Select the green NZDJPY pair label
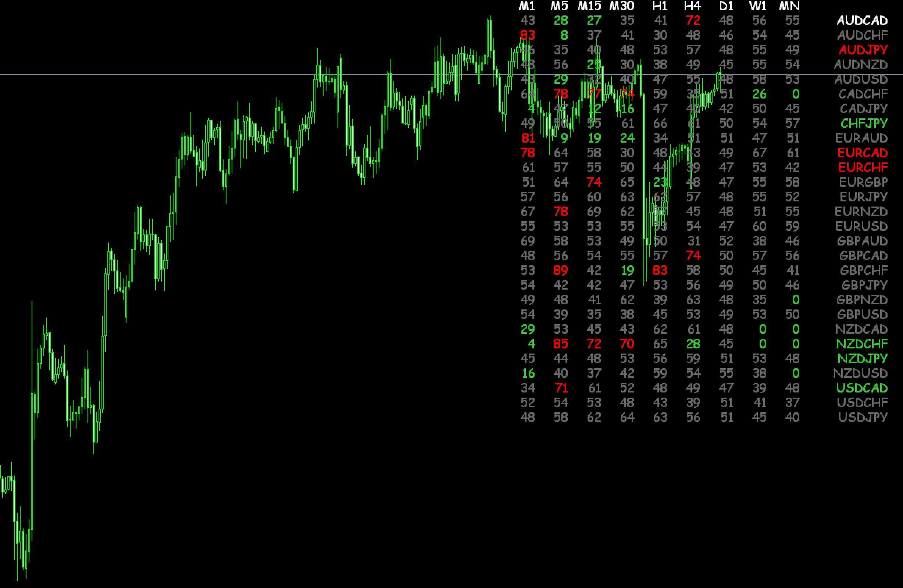 863,358
